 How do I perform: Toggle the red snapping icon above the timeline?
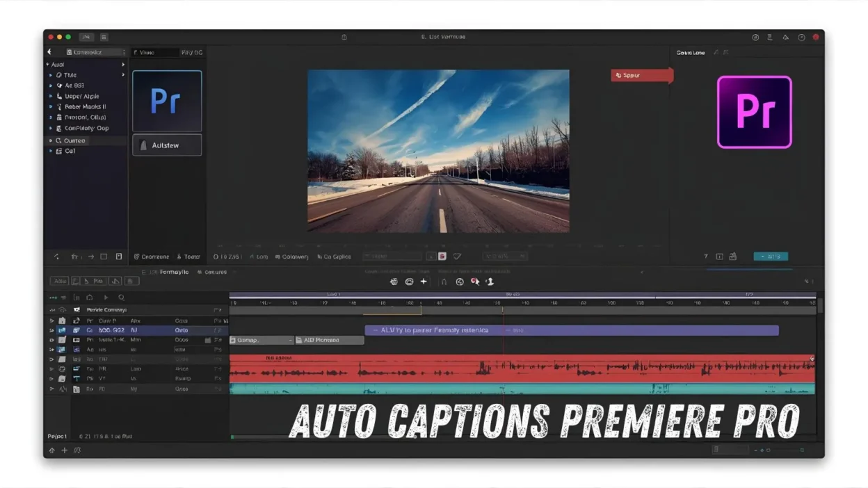[474, 282]
